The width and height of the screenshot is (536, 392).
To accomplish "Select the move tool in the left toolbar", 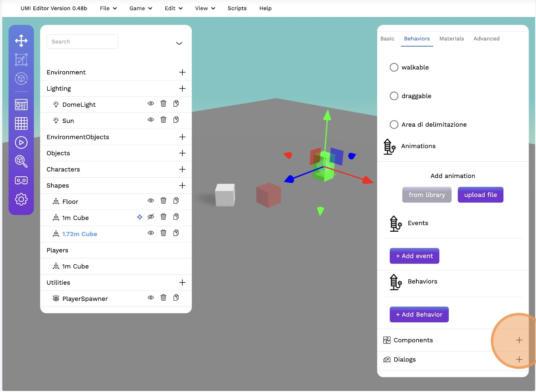I will click(x=21, y=41).
